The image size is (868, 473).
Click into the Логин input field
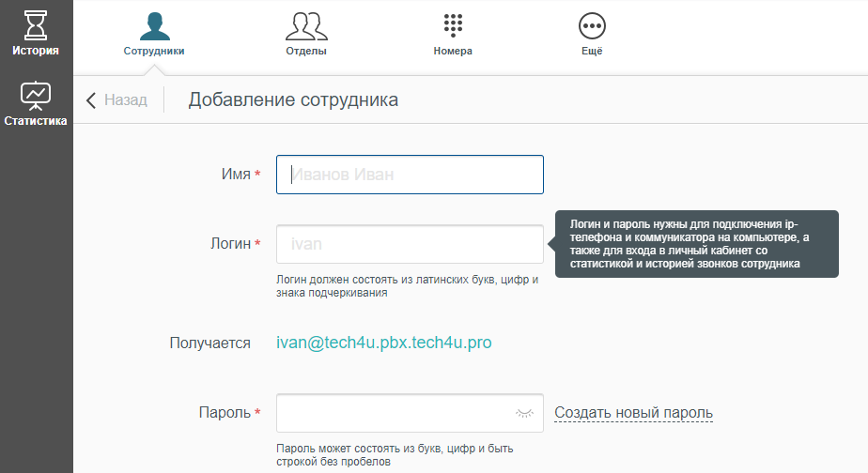tap(410, 244)
